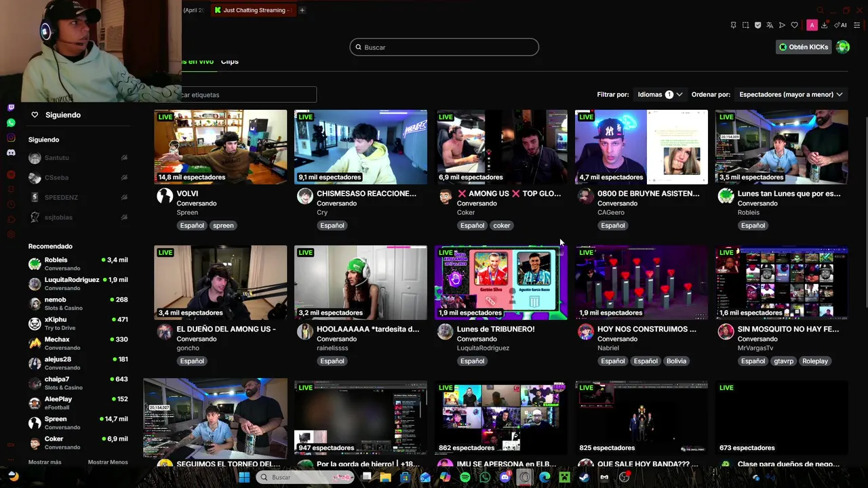Viewport: 868px width, 488px height.
Task: Open browser sidebar settings gear
Action: 11,235
